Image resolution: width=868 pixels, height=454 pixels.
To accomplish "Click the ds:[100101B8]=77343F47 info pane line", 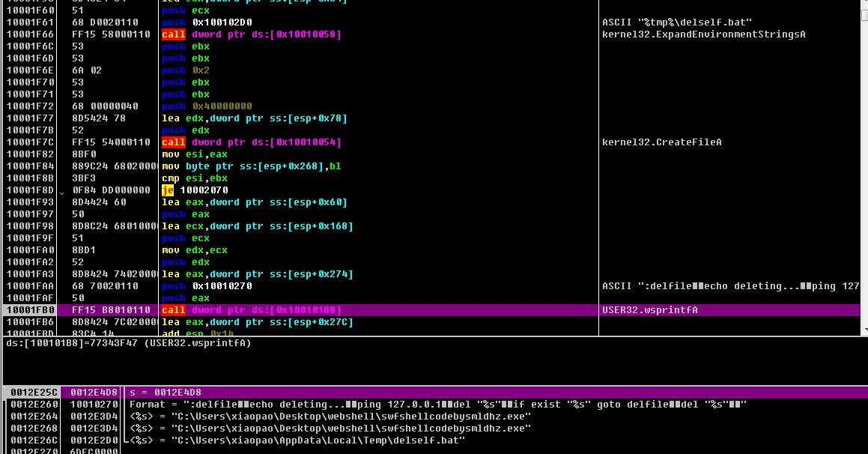I will (129, 343).
